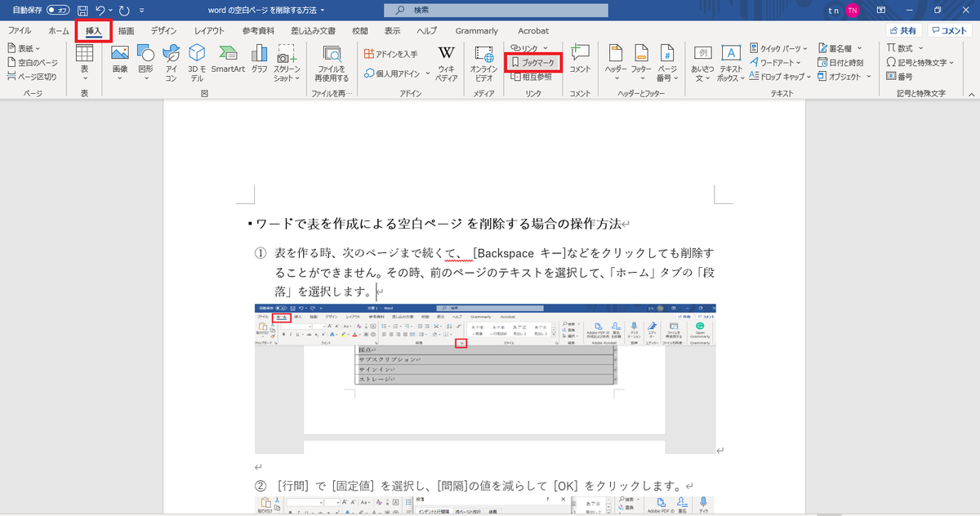Add a new コメント from ribbon
This screenshot has width=980, height=516.
[x=580, y=59]
